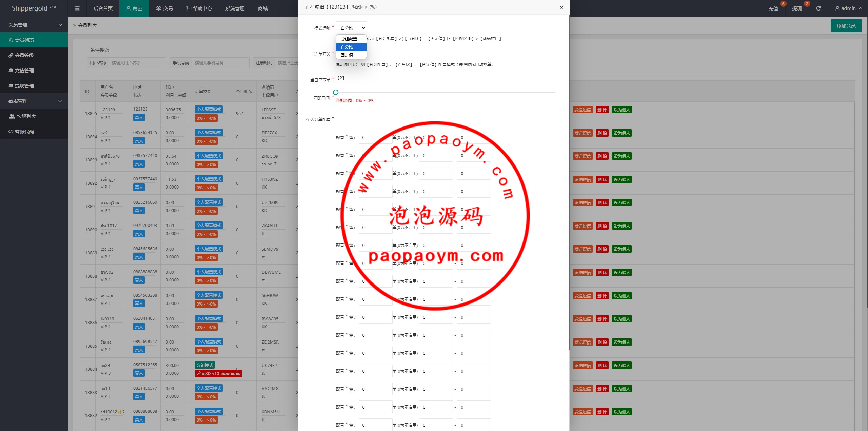Click 删除 for member 13894
This screenshot has width=868, height=431.
(x=602, y=133)
